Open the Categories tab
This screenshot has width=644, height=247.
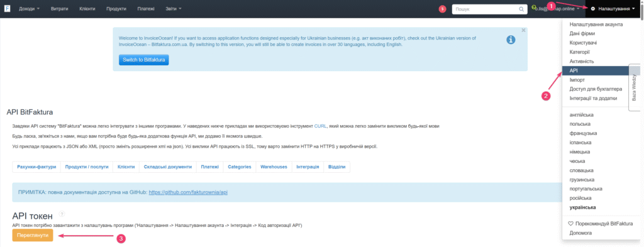240,167
